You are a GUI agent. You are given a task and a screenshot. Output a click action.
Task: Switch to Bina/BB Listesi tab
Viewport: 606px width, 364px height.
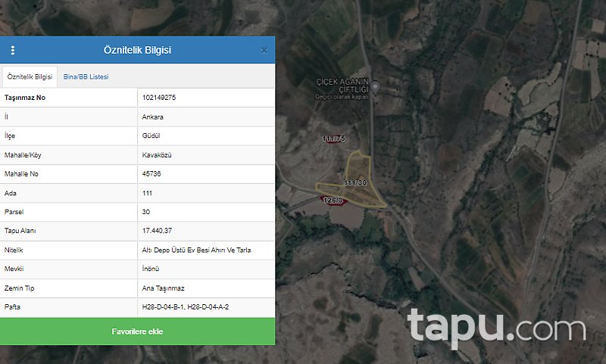[86, 77]
